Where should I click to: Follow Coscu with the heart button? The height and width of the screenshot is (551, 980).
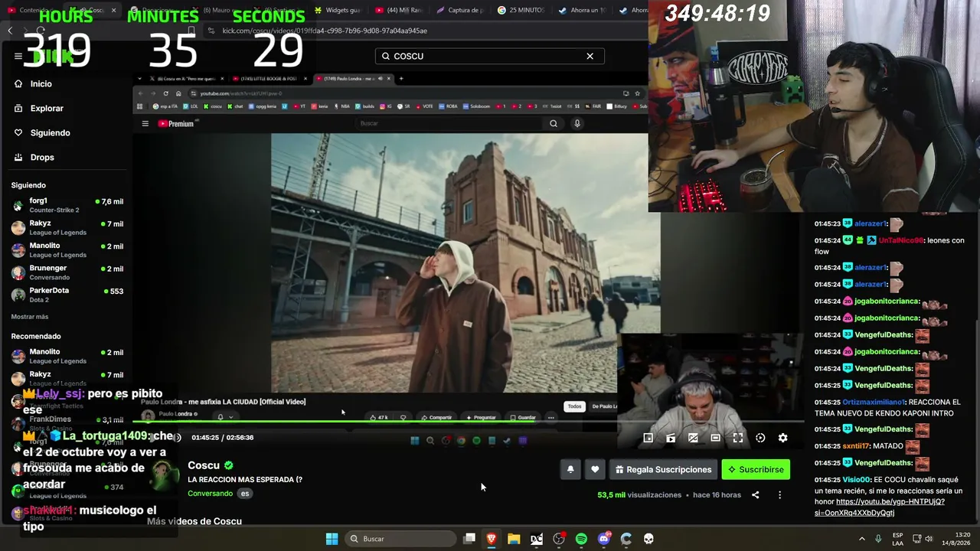coord(595,469)
